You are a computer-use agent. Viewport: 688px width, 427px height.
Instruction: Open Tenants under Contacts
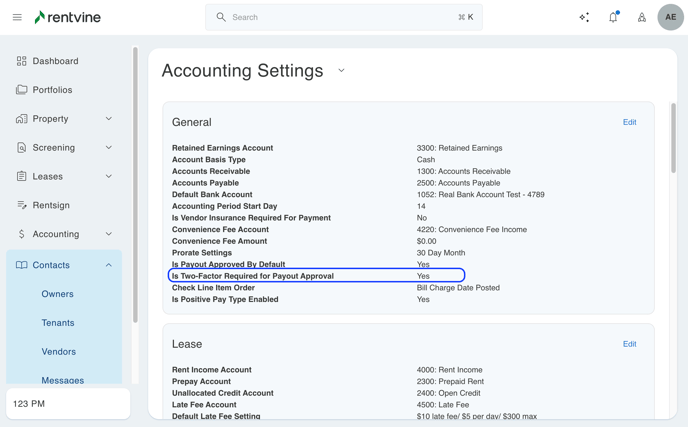coord(58,323)
